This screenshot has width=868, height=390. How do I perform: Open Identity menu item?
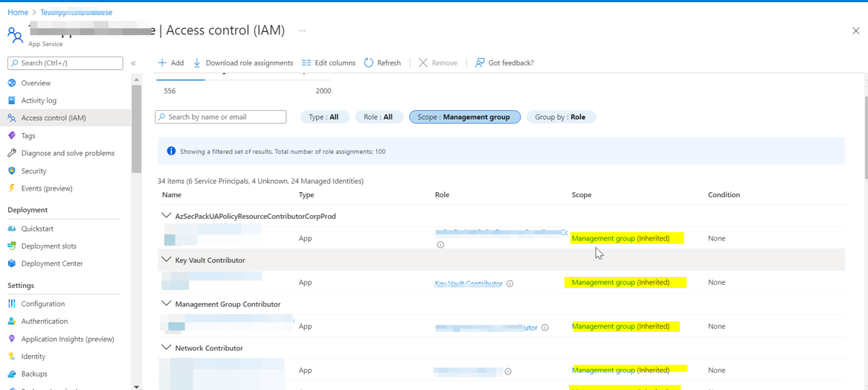click(x=33, y=357)
